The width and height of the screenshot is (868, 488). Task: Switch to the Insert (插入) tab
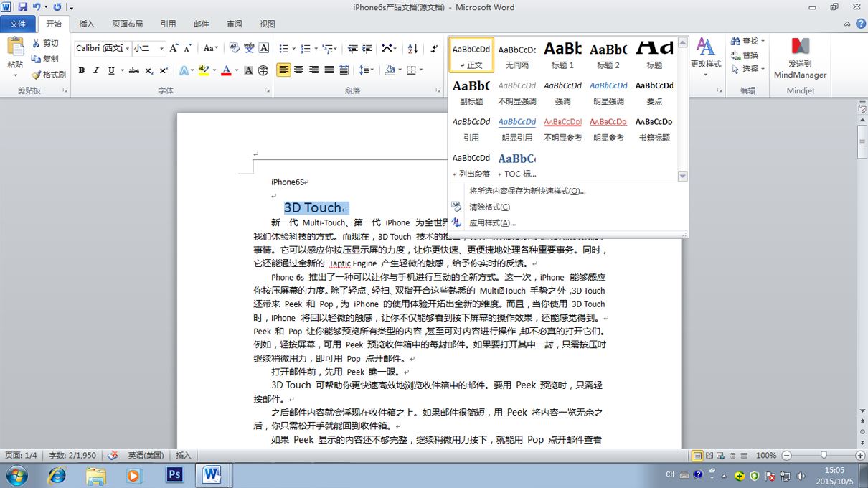coord(87,24)
